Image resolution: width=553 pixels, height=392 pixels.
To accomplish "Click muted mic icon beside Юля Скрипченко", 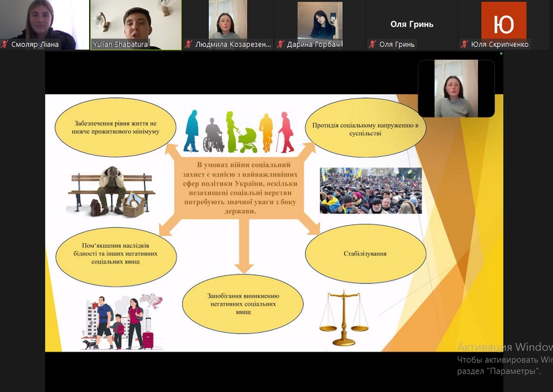I will tap(464, 44).
